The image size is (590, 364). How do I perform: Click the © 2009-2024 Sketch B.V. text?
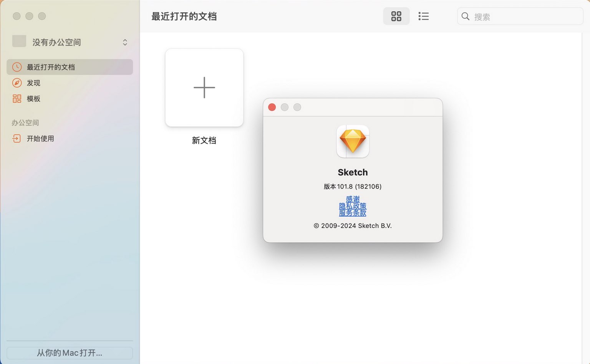[353, 225]
